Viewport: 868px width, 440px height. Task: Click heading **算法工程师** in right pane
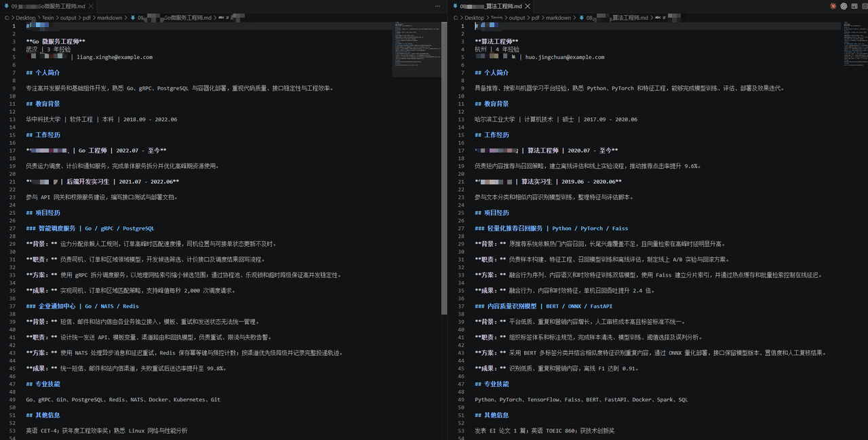click(496, 41)
